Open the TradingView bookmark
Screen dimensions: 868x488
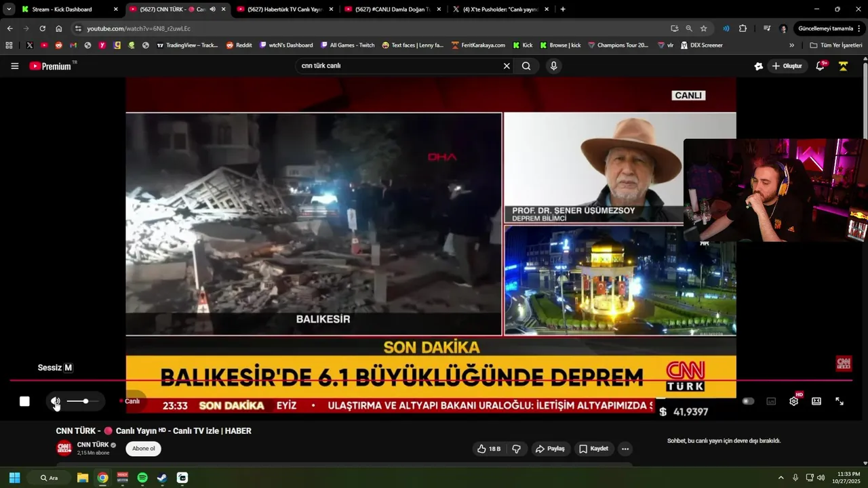click(x=187, y=45)
